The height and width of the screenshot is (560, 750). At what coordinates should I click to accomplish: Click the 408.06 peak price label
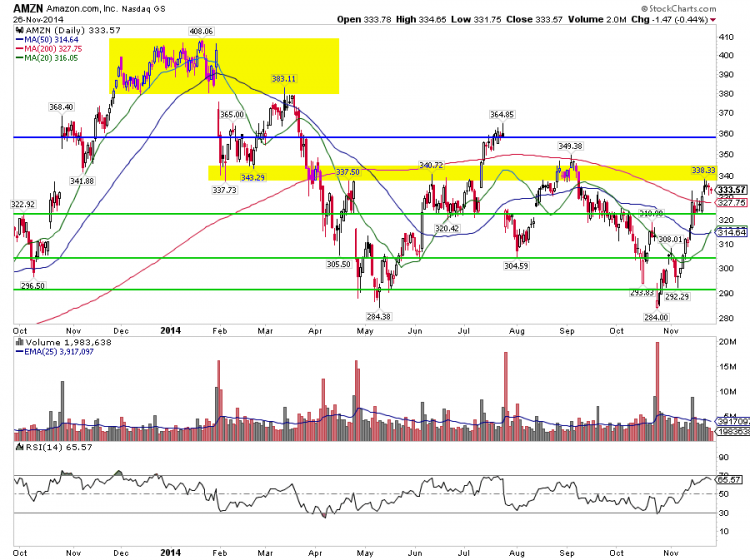click(201, 31)
